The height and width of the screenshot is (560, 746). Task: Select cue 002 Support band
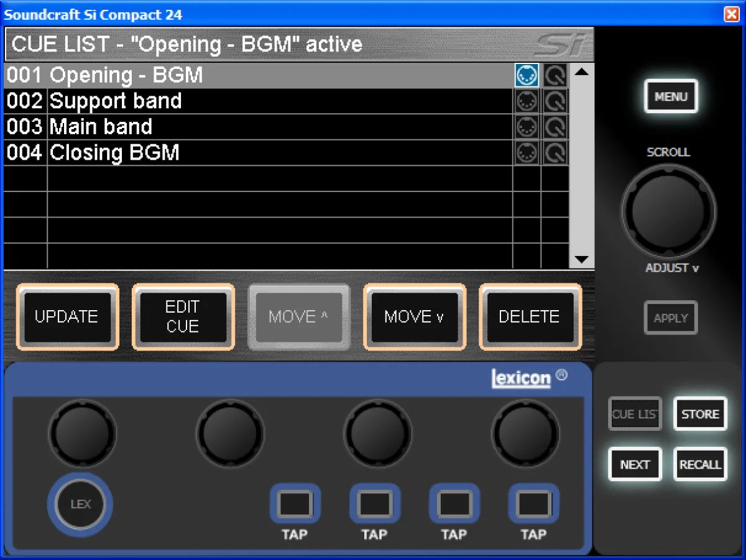[x=286, y=101]
